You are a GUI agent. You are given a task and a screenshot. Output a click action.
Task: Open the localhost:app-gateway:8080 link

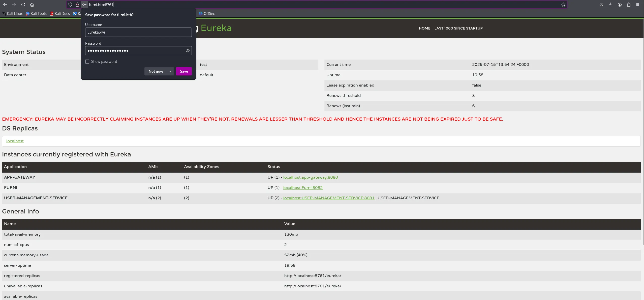[310, 177]
